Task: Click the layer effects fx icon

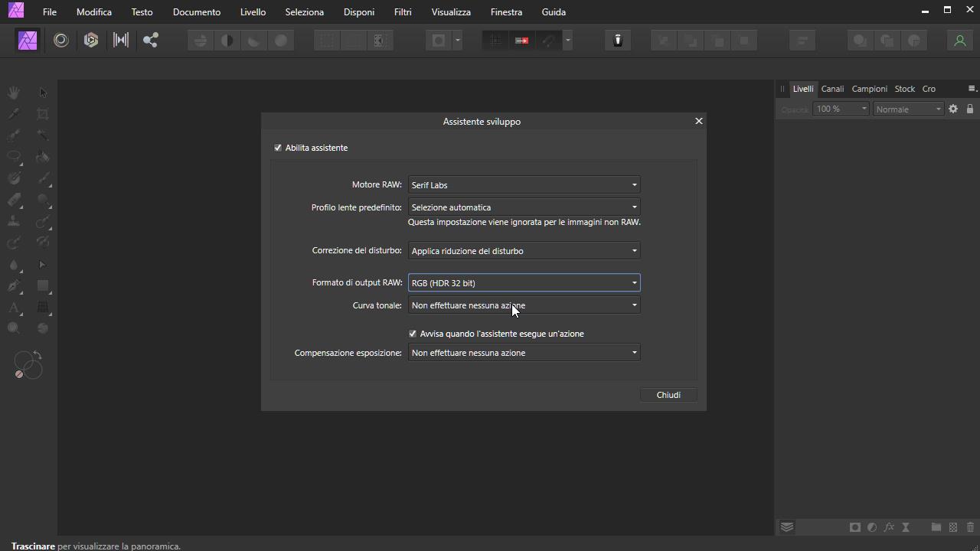Action: coord(889,527)
